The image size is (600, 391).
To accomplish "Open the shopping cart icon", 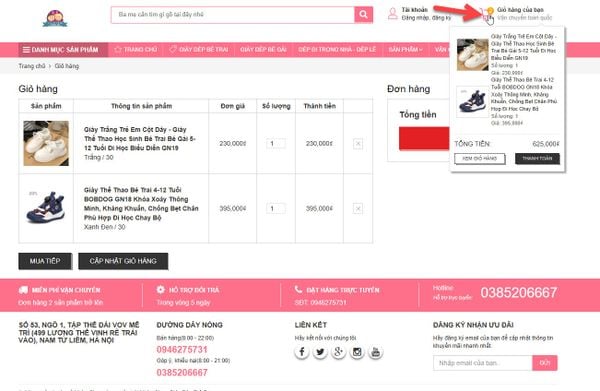I will tap(487, 15).
